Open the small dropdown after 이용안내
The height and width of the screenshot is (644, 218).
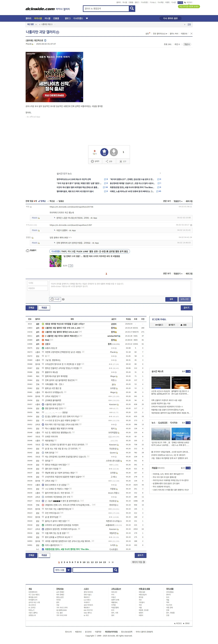pyautogui.click(x=191, y=33)
